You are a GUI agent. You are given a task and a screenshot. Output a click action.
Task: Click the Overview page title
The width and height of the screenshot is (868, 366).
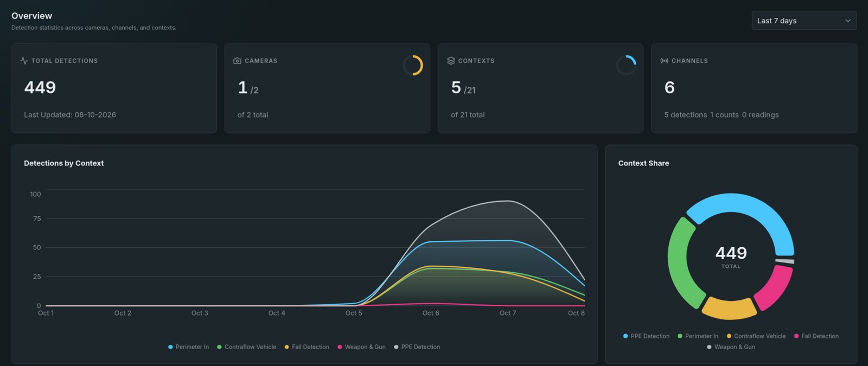click(32, 16)
